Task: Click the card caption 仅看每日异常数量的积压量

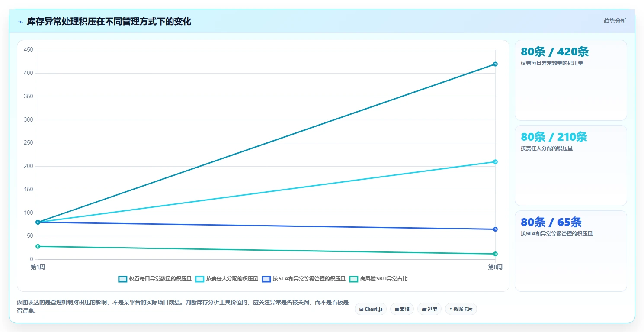Action: pos(552,63)
